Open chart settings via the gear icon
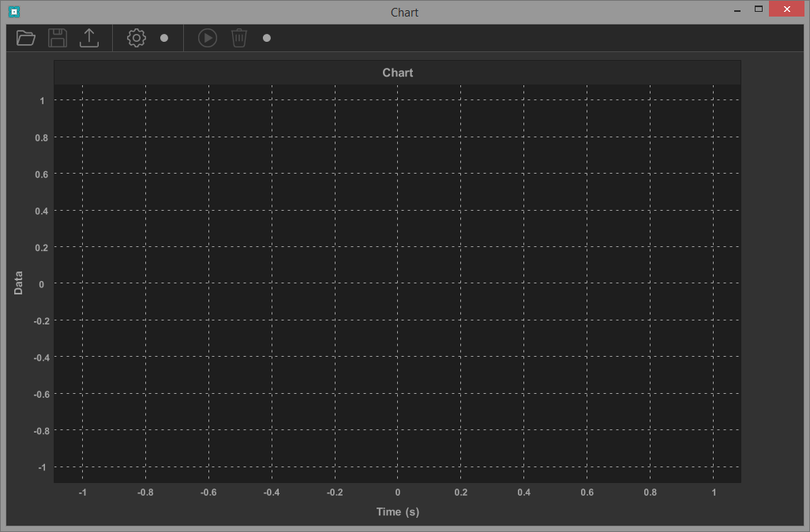The height and width of the screenshot is (532, 810). coord(137,38)
